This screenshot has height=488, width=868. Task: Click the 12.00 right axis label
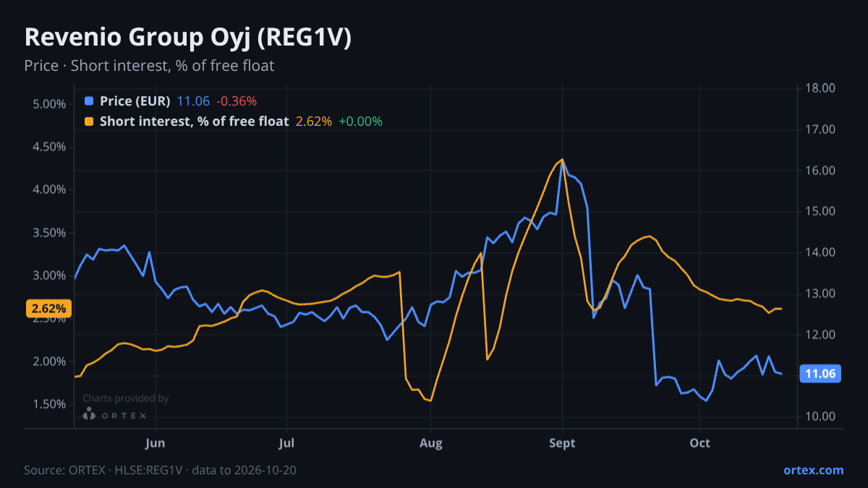point(821,335)
